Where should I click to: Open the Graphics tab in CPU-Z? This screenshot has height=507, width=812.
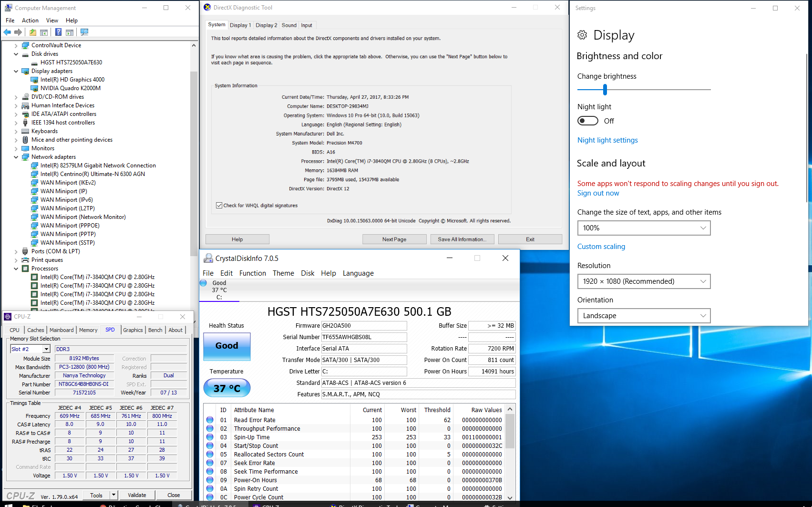[133, 330]
